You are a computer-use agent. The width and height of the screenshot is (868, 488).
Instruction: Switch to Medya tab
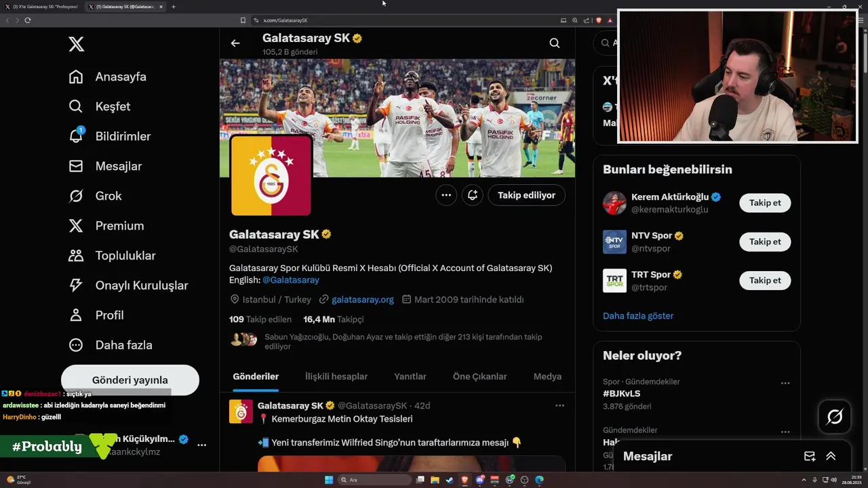[x=547, y=377]
